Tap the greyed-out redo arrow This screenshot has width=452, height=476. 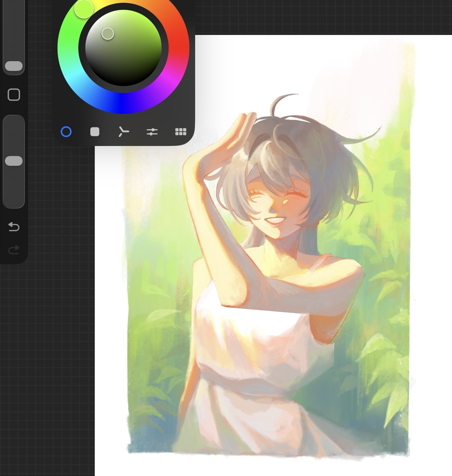click(x=14, y=250)
